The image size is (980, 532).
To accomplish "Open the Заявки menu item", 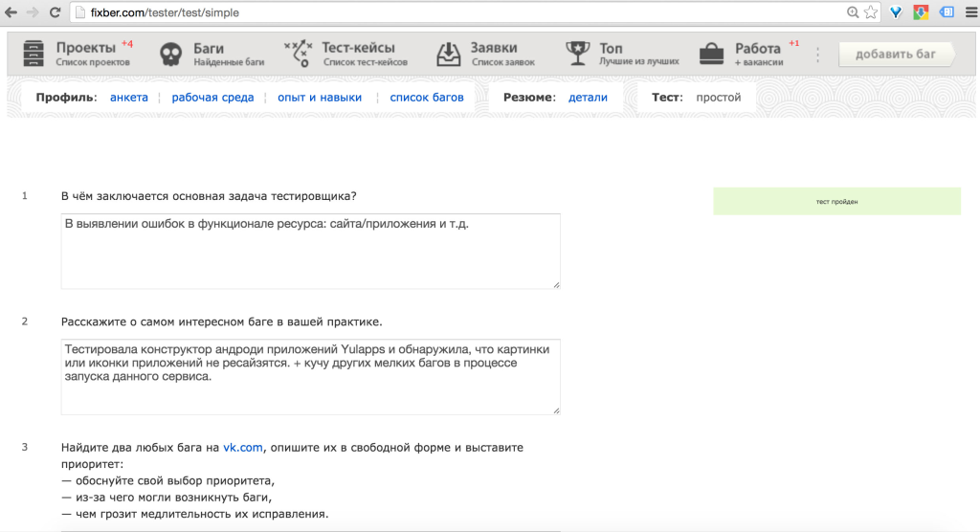I will pos(494,48).
